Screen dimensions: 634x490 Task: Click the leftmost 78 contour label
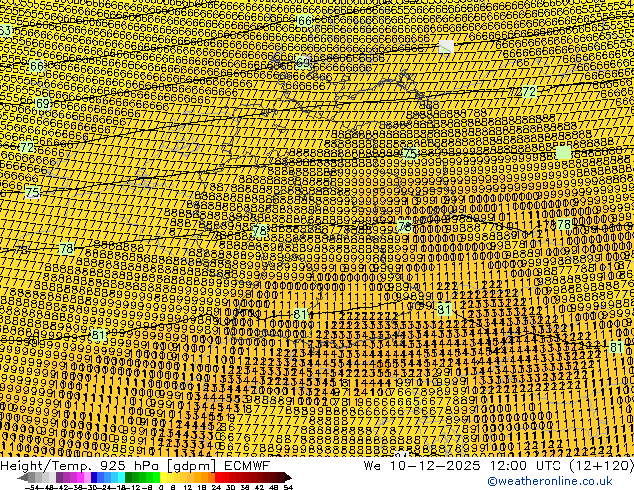tap(67, 248)
